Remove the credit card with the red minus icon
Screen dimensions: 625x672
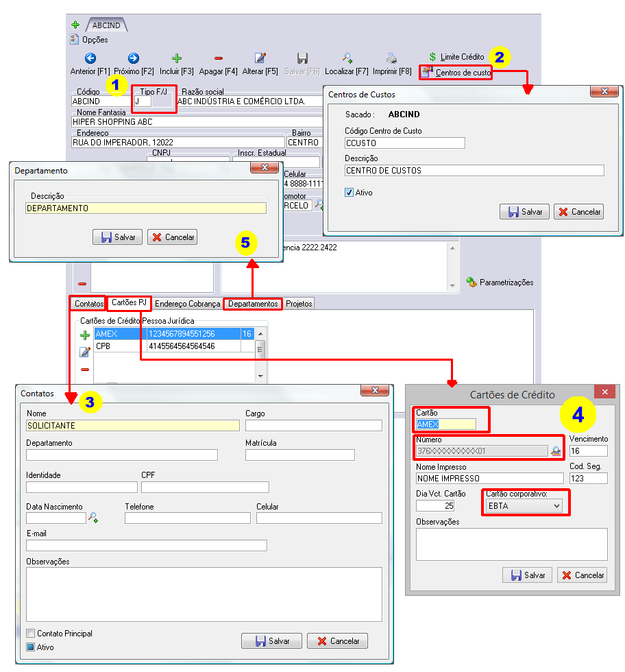[x=85, y=370]
